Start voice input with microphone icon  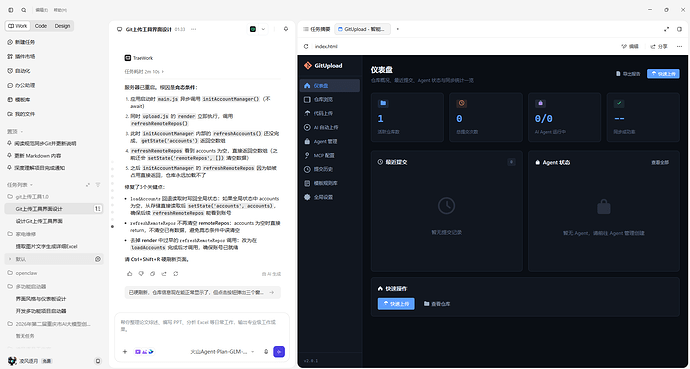tap(266, 351)
